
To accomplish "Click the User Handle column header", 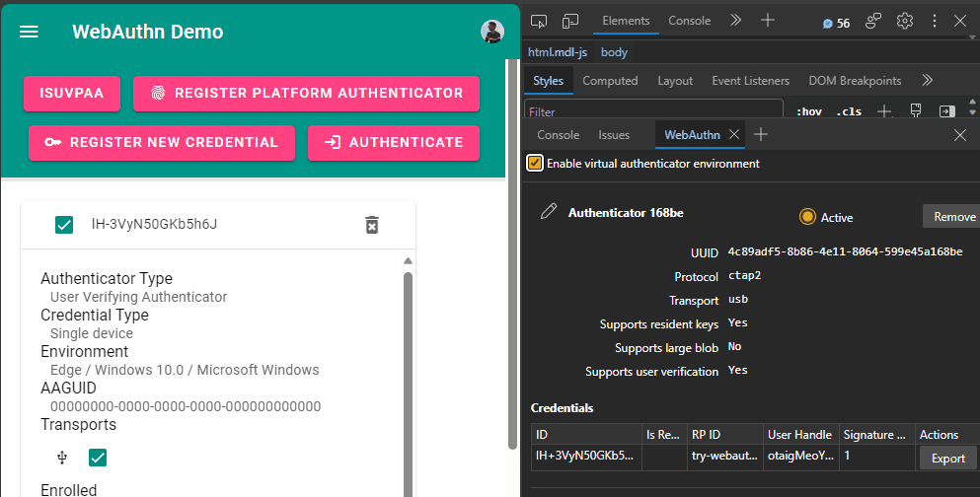I will tap(800, 435).
